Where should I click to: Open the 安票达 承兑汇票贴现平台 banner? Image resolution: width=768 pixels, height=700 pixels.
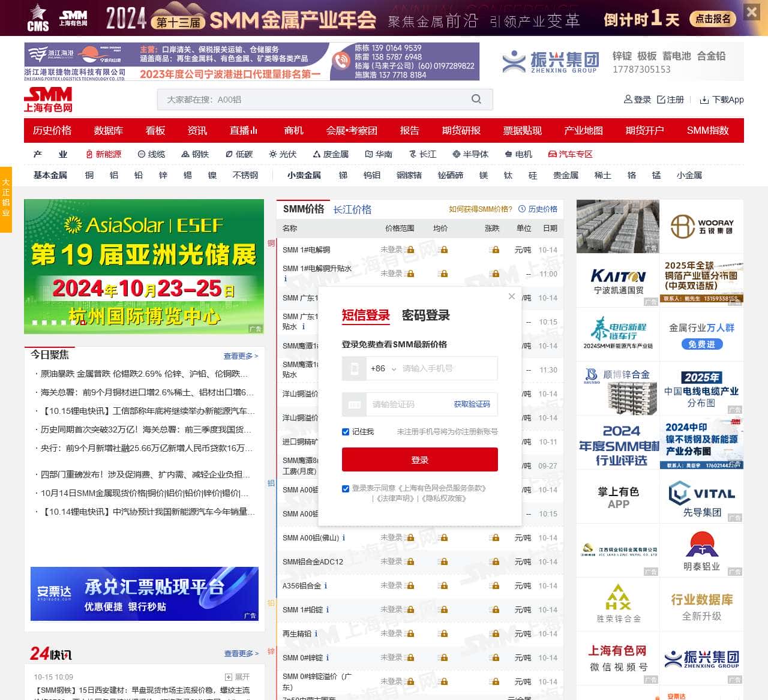pos(145,594)
